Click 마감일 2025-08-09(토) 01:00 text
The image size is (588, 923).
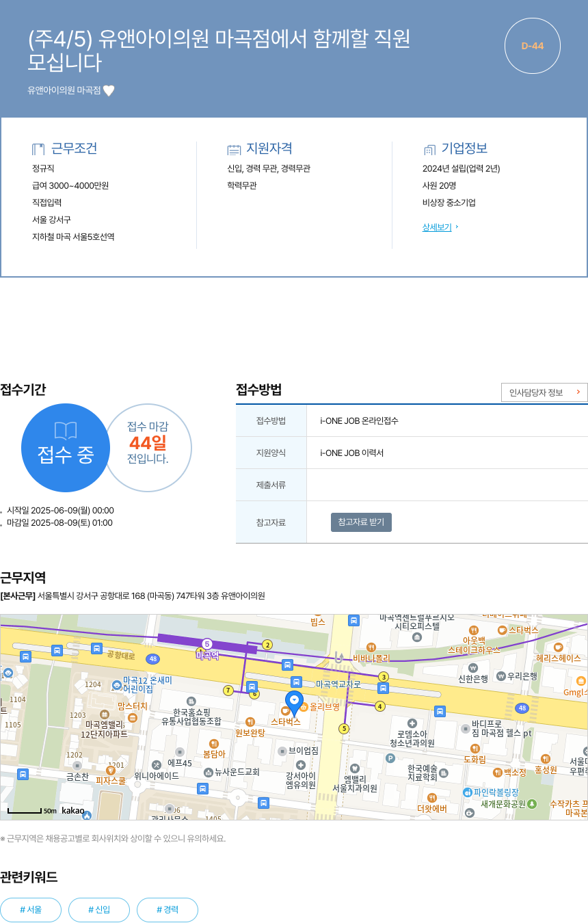click(59, 523)
